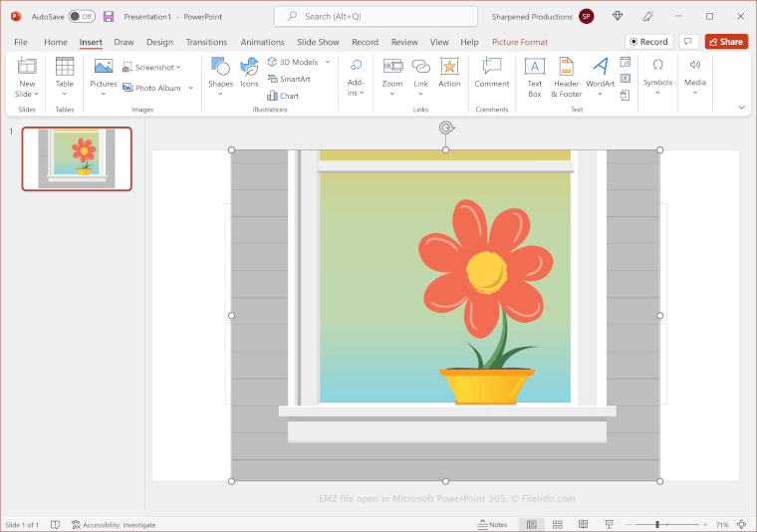Open Header & Footer settings
This screenshot has height=532, width=757.
point(566,74)
